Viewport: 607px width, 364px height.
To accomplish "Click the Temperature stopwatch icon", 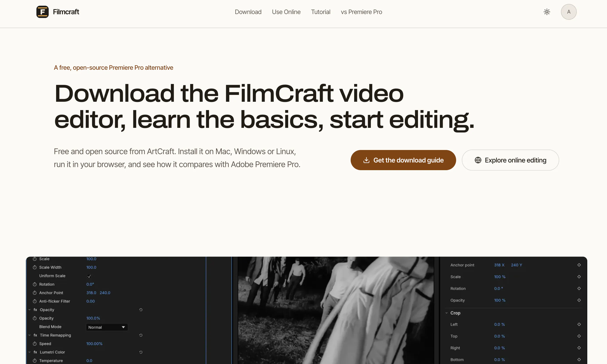I will 35,360.
